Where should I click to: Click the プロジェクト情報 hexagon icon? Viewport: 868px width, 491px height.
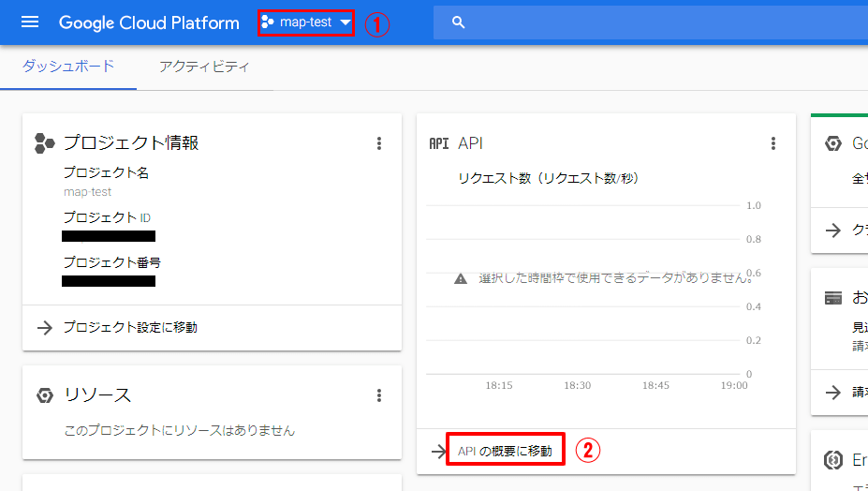pyautogui.click(x=45, y=142)
